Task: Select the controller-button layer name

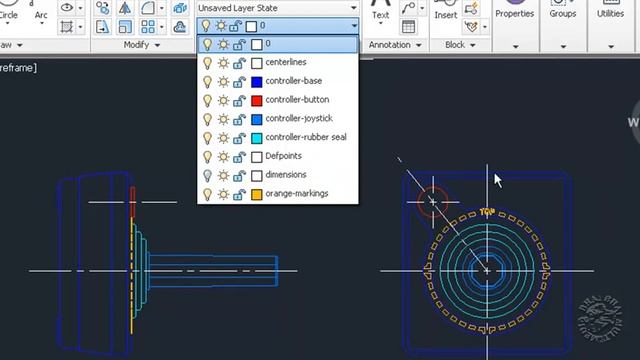Action: pyautogui.click(x=297, y=100)
